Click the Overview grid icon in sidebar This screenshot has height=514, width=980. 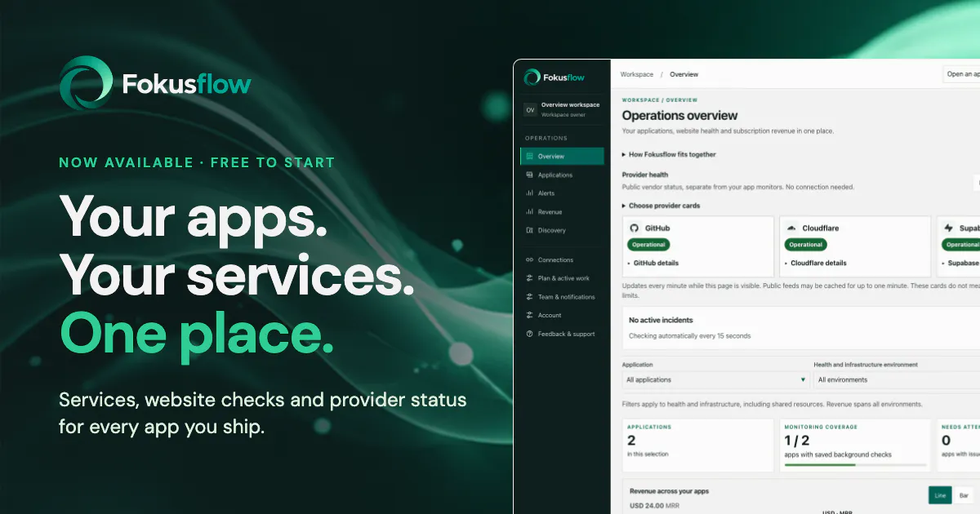[x=529, y=156]
